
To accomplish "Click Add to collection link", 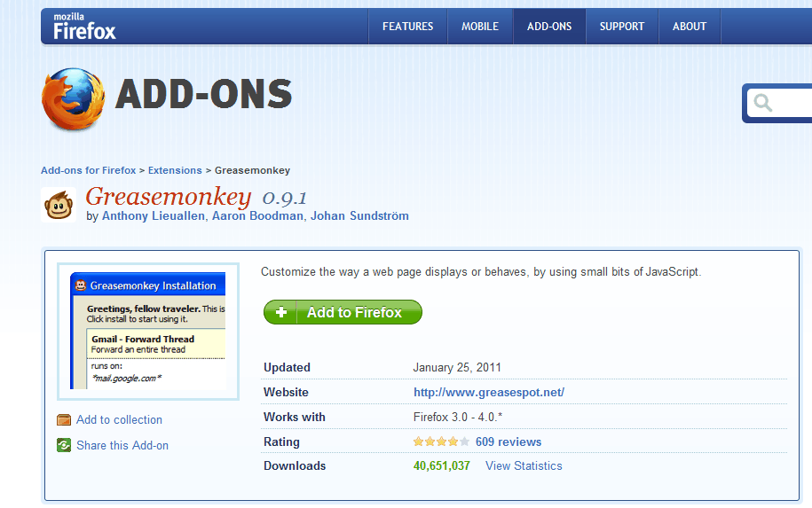I will (x=119, y=419).
